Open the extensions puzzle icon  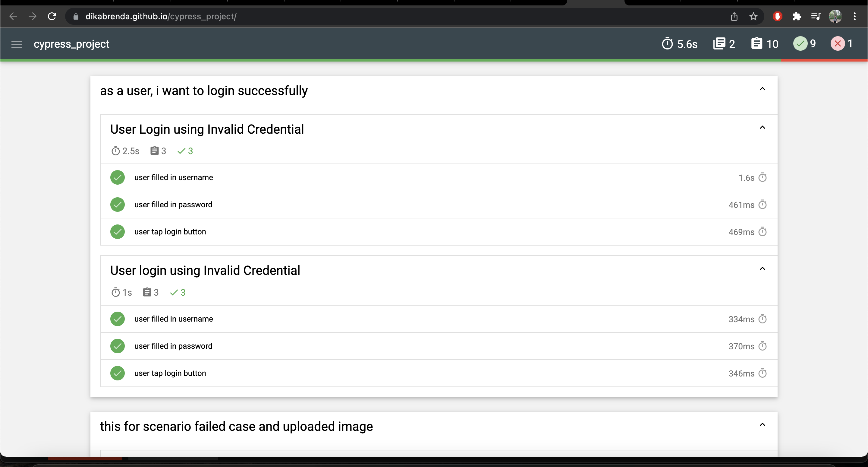(x=797, y=16)
